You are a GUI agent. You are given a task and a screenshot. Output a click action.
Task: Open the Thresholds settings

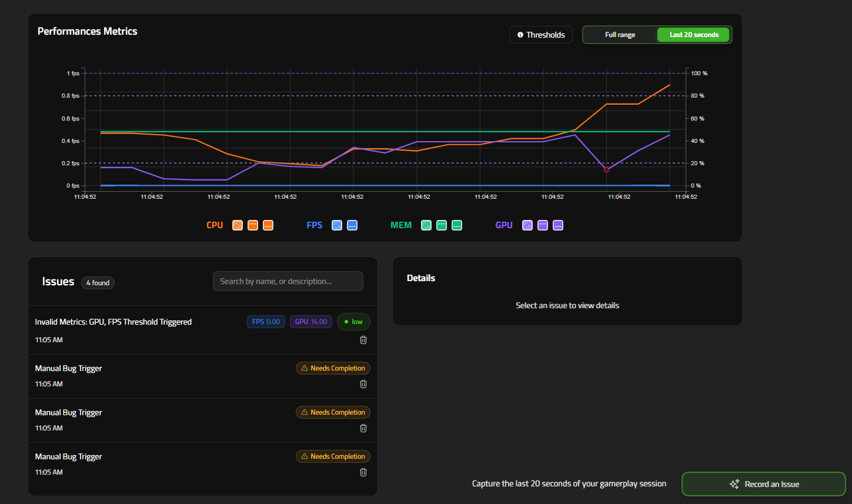point(540,35)
